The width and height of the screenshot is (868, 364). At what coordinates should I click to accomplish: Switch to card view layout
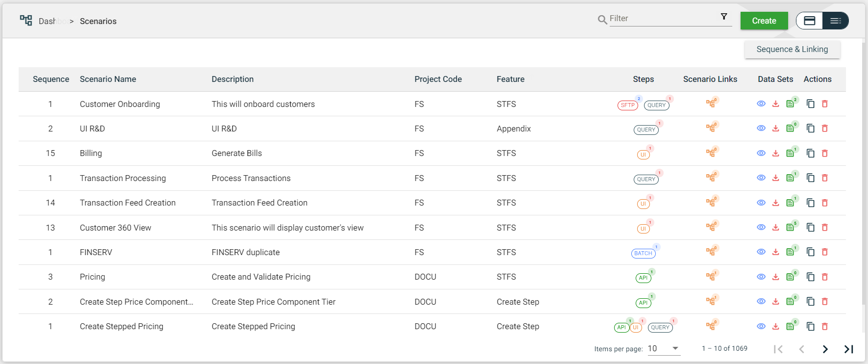click(x=810, y=21)
